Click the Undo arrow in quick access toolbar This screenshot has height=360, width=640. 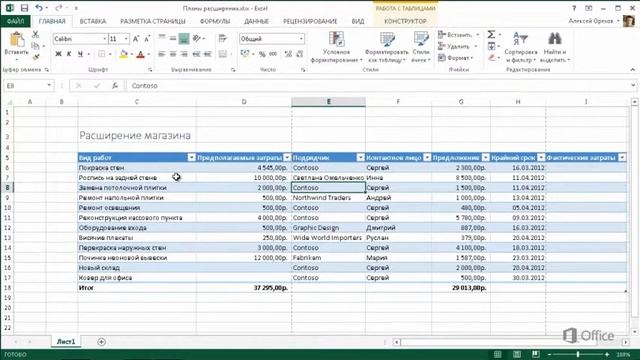pyautogui.click(x=39, y=8)
